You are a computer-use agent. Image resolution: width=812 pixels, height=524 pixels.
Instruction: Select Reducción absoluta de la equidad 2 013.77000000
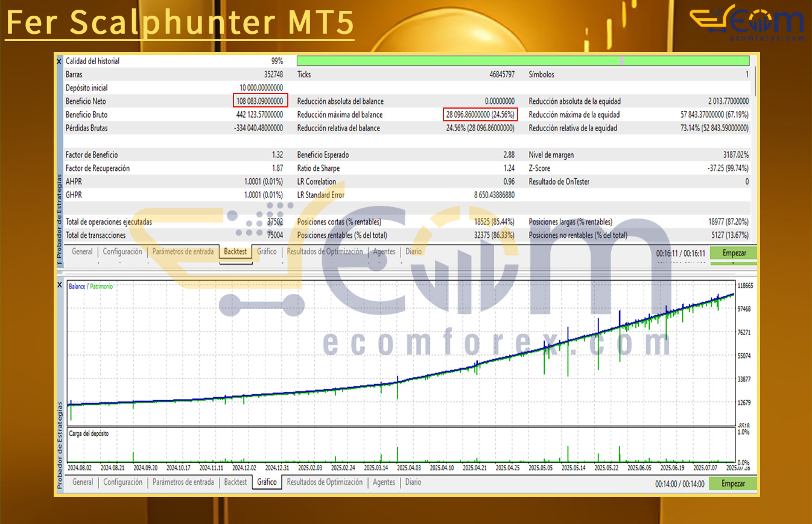(729, 101)
